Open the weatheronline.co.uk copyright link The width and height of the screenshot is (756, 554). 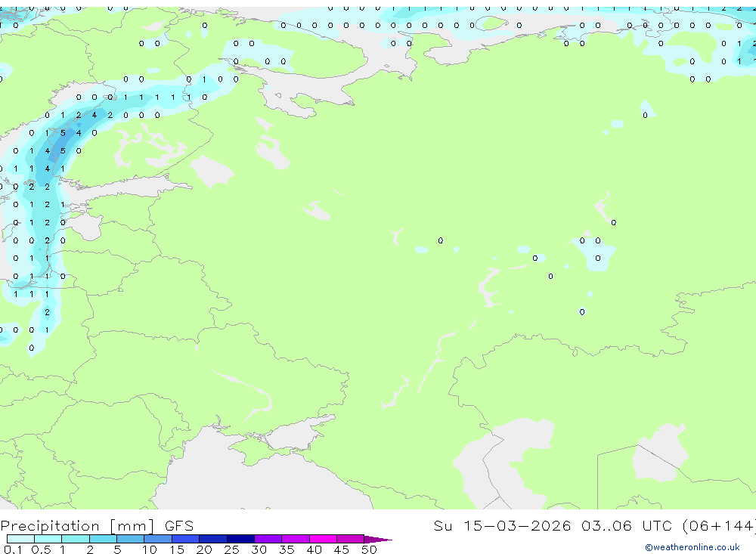click(692, 547)
